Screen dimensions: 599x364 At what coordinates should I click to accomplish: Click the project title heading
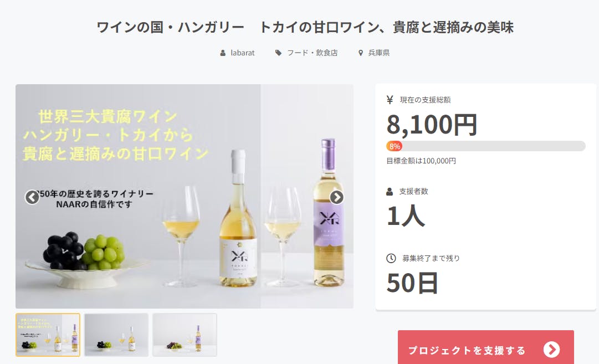305,28
